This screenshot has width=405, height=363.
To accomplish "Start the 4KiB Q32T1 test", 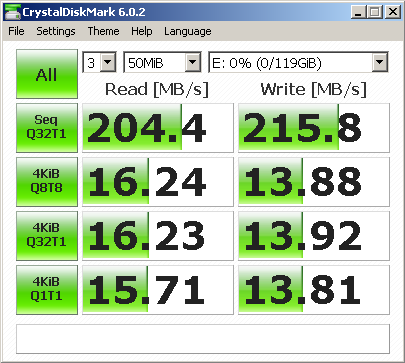I will click(x=47, y=236).
